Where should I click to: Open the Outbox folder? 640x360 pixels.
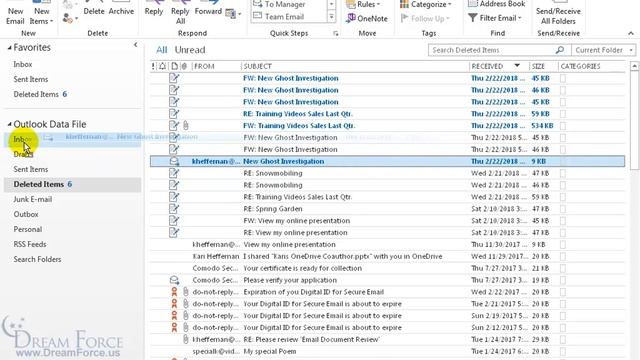(x=26, y=214)
